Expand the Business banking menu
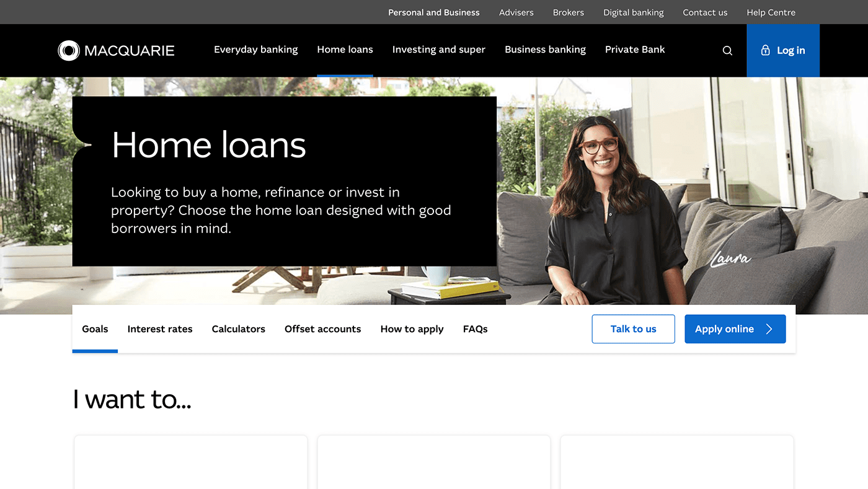Image resolution: width=868 pixels, height=489 pixels. coord(545,50)
